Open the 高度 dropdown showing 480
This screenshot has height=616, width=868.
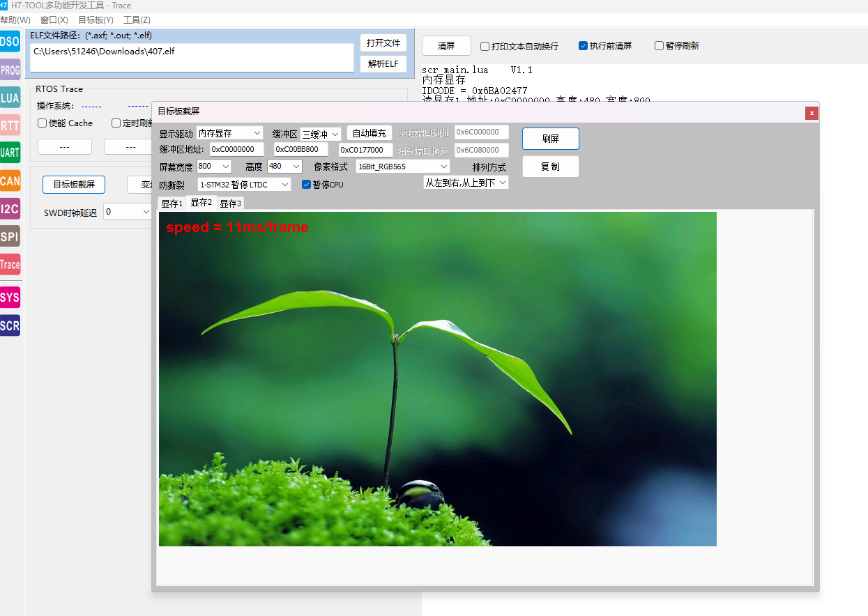click(x=284, y=167)
